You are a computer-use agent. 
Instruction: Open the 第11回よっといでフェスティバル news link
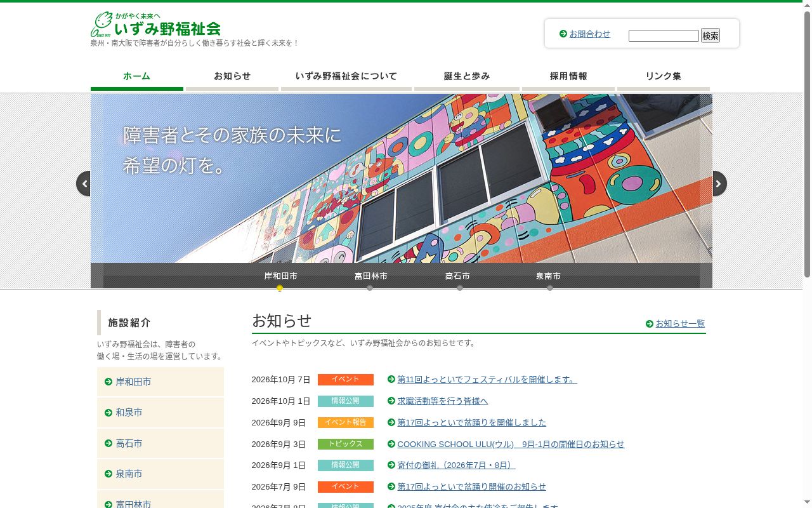[x=487, y=380]
